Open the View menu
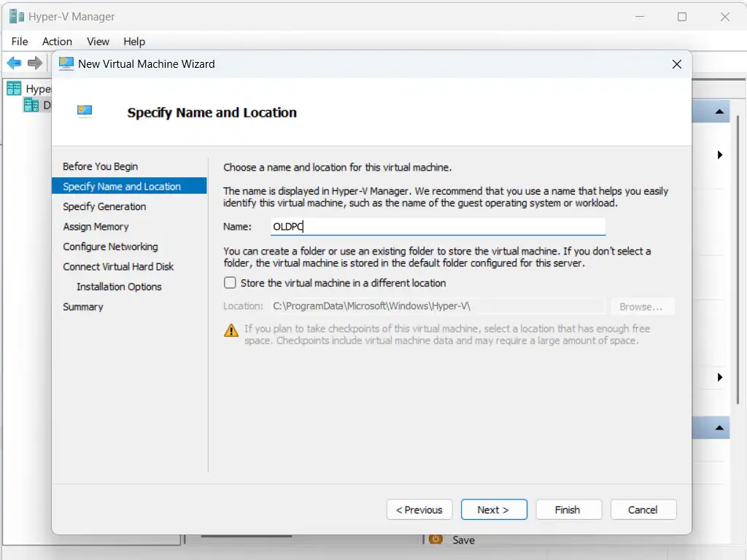The image size is (747, 560). (x=98, y=42)
